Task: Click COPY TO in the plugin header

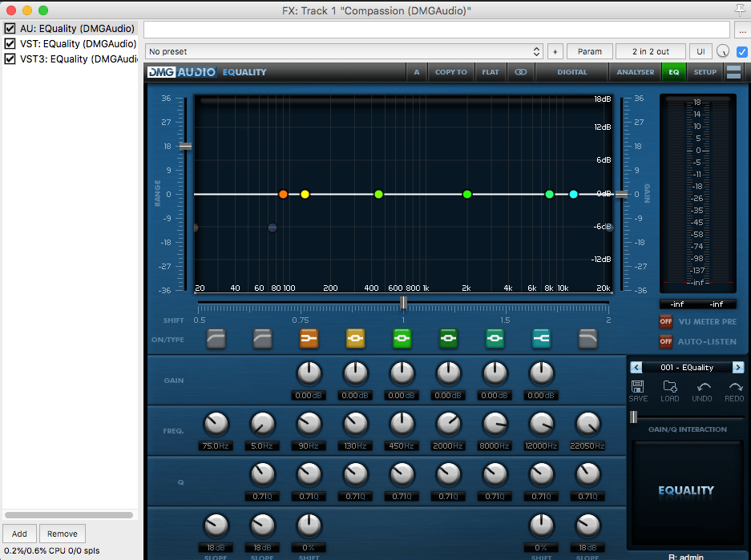Action: [x=450, y=72]
